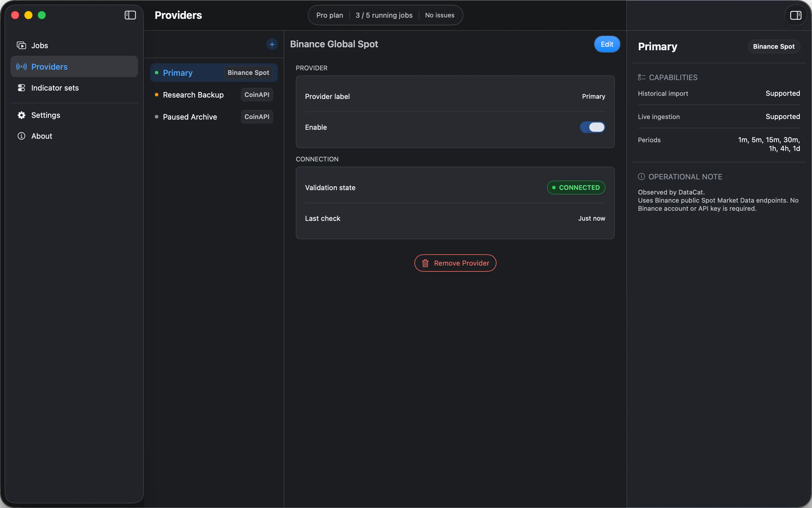
Task: Select the Research Backup provider
Action: coord(214,95)
